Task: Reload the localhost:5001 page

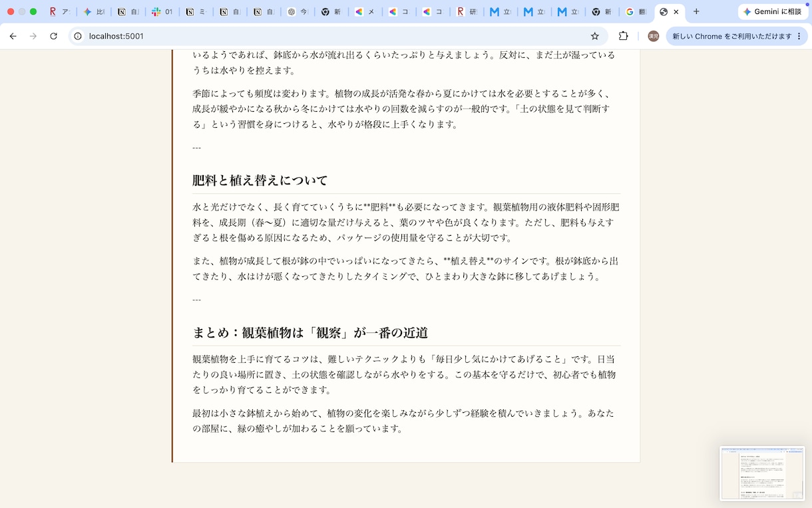Action: point(53,36)
